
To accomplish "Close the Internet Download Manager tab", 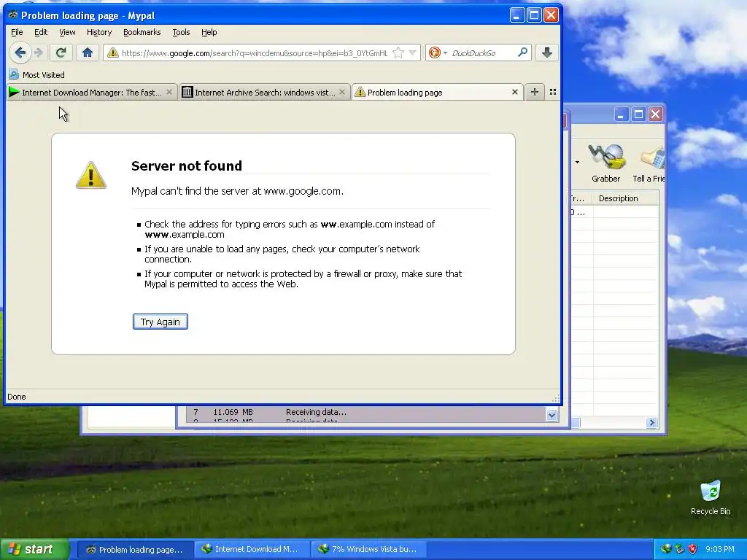I will (169, 92).
